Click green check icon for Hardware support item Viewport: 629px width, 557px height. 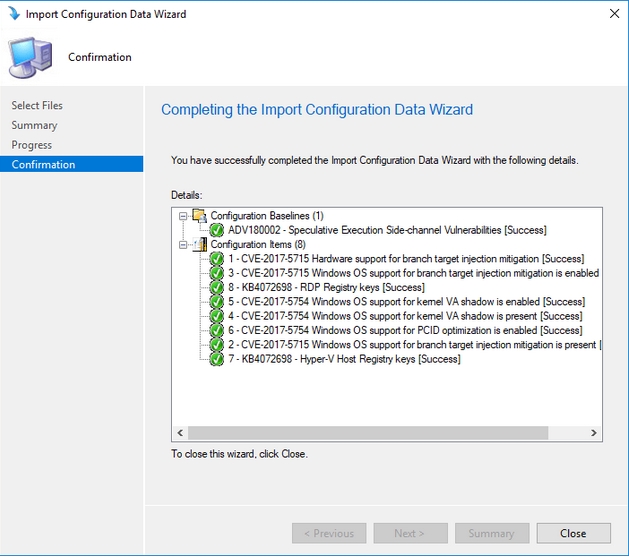point(217,259)
